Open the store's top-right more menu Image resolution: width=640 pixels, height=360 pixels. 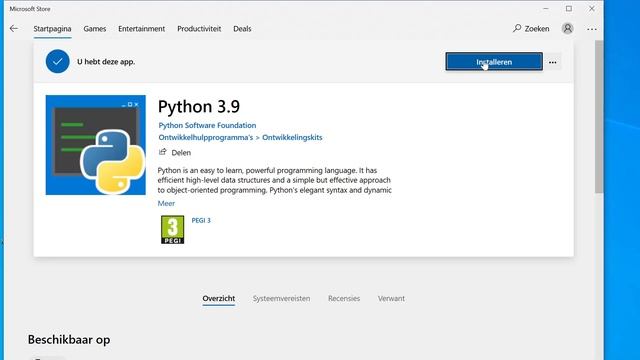[592, 29]
